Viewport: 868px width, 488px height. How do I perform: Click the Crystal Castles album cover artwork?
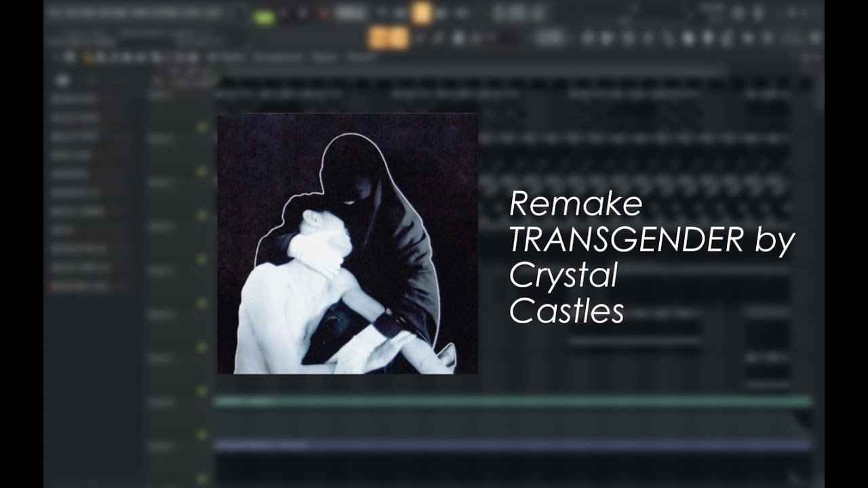click(x=347, y=243)
